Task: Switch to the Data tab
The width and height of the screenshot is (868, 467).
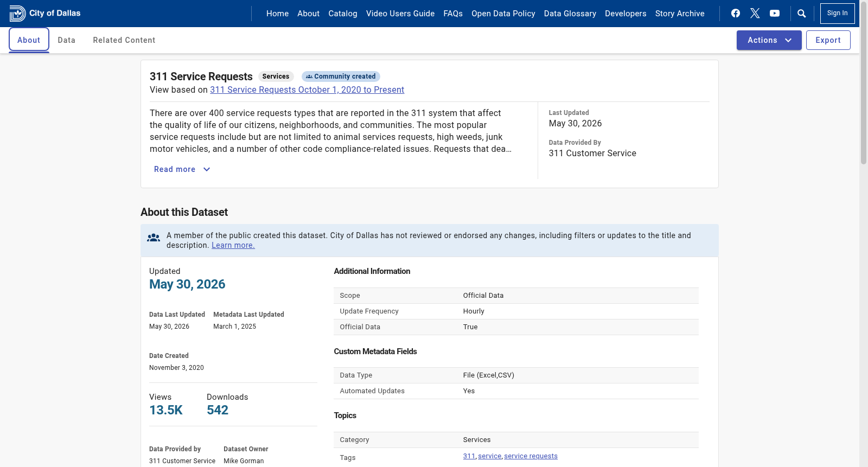Action: [67, 40]
